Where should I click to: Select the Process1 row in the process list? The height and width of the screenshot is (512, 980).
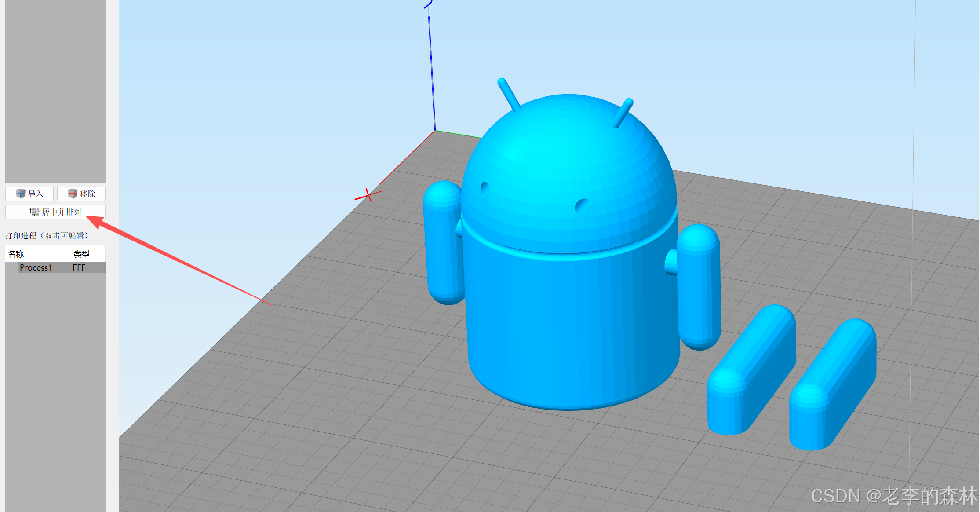(36, 267)
